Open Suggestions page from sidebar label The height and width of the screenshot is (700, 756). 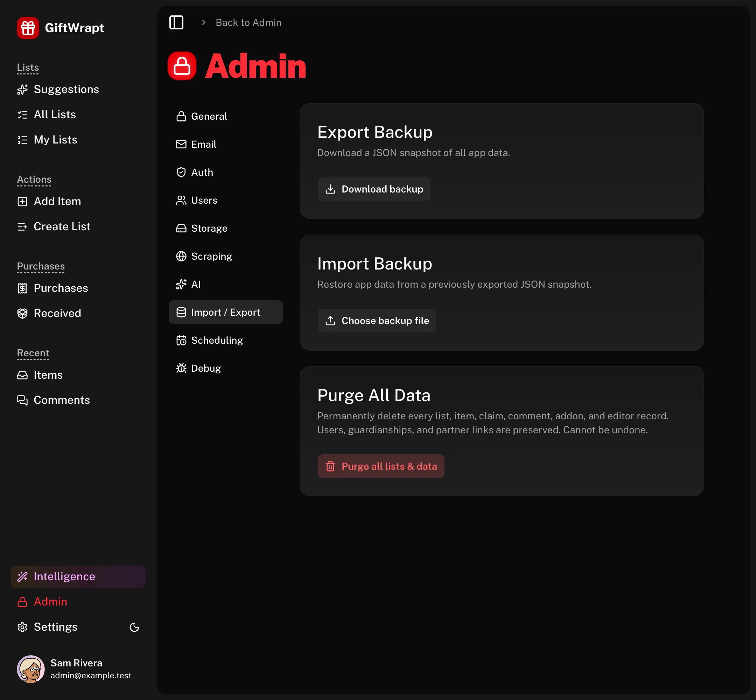point(66,89)
